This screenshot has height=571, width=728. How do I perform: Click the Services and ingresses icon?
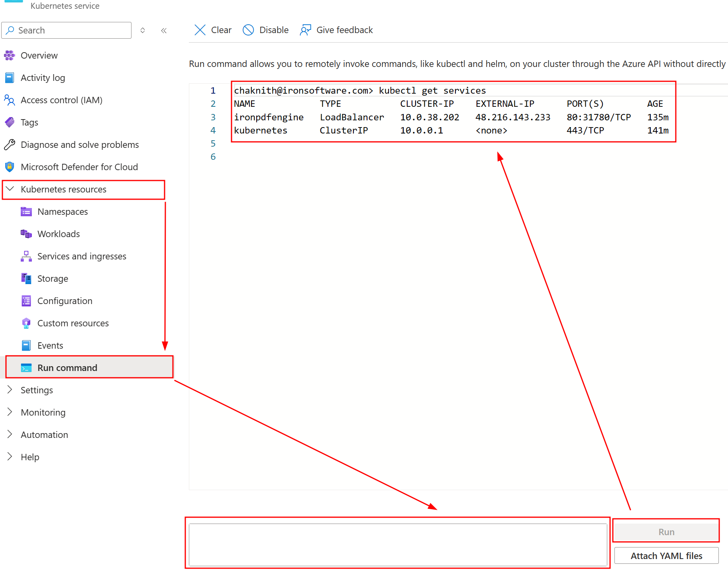pyautogui.click(x=26, y=256)
